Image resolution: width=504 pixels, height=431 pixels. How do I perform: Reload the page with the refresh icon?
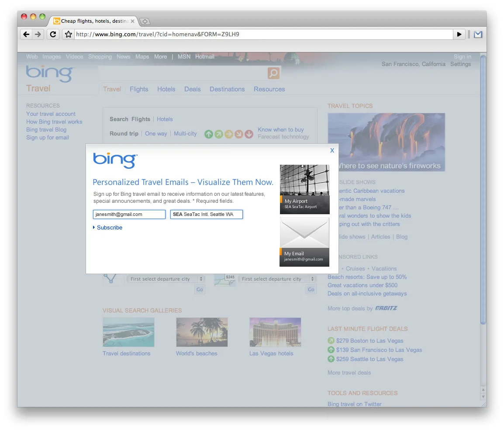click(53, 34)
